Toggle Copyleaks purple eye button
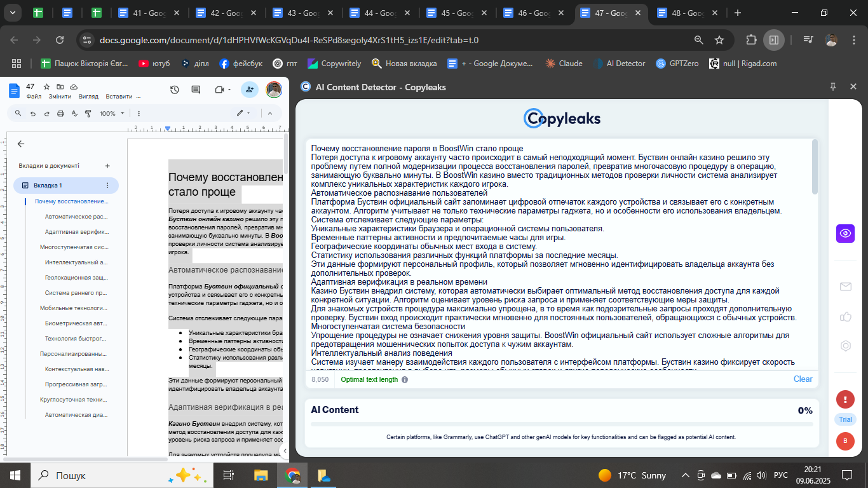The height and width of the screenshot is (488, 868). pyautogui.click(x=845, y=233)
